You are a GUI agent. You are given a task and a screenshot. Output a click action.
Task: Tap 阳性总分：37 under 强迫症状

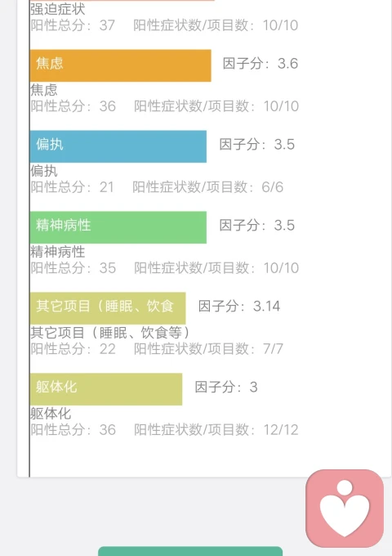73,25
